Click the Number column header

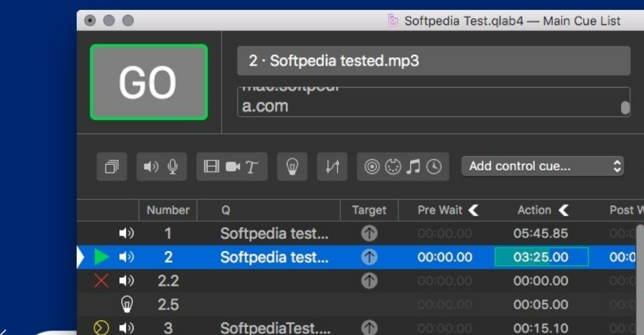[168, 210]
